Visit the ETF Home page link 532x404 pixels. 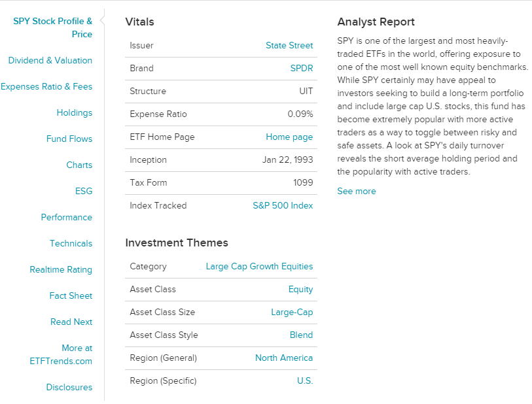pos(289,137)
